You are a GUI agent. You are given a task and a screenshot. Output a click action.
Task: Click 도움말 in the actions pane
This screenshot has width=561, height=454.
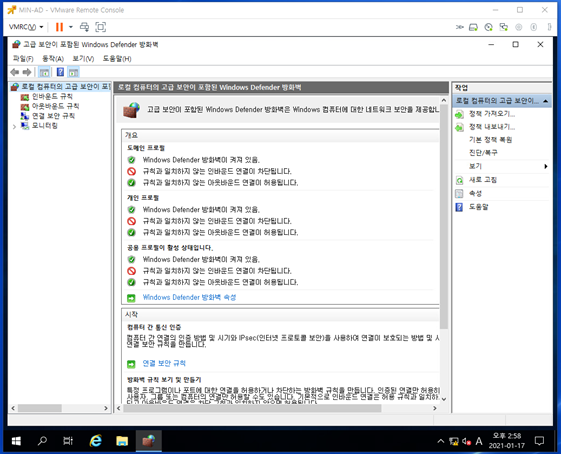[x=478, y=207]
